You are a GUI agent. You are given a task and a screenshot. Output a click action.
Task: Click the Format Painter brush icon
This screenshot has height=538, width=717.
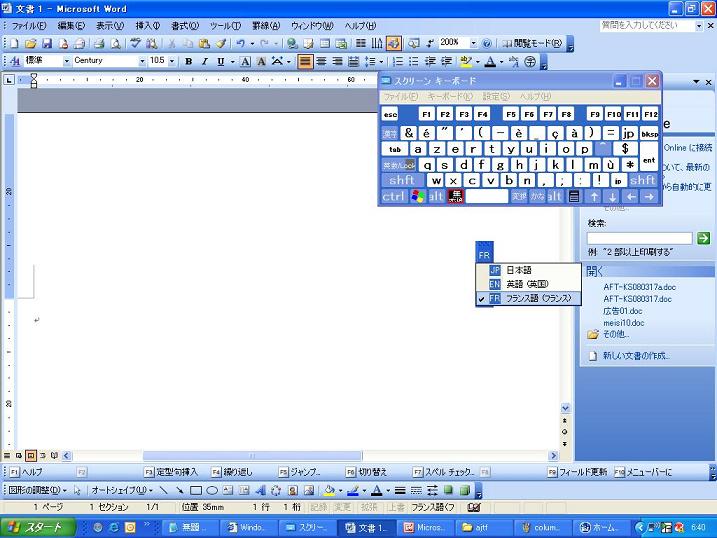click(x=221, y=43)
